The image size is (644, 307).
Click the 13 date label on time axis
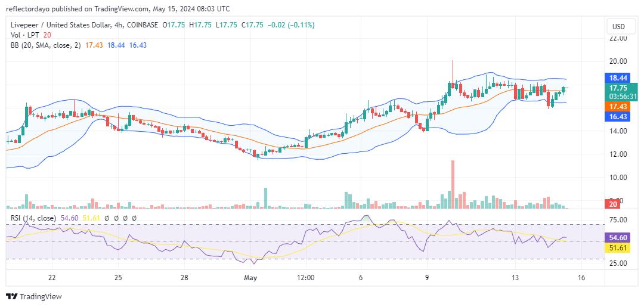point(515,277)
